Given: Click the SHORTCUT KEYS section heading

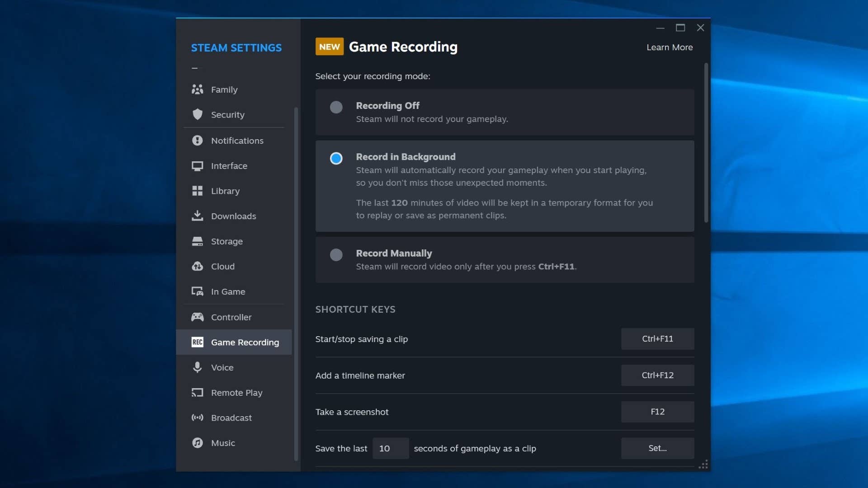Looking at the screenshot, I should pos(355,310).
